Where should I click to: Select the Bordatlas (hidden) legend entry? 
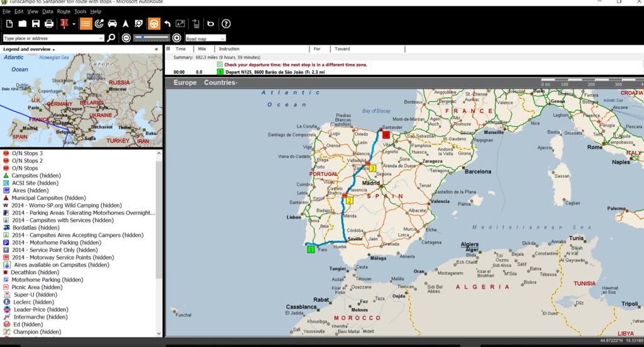coord(36,228)
